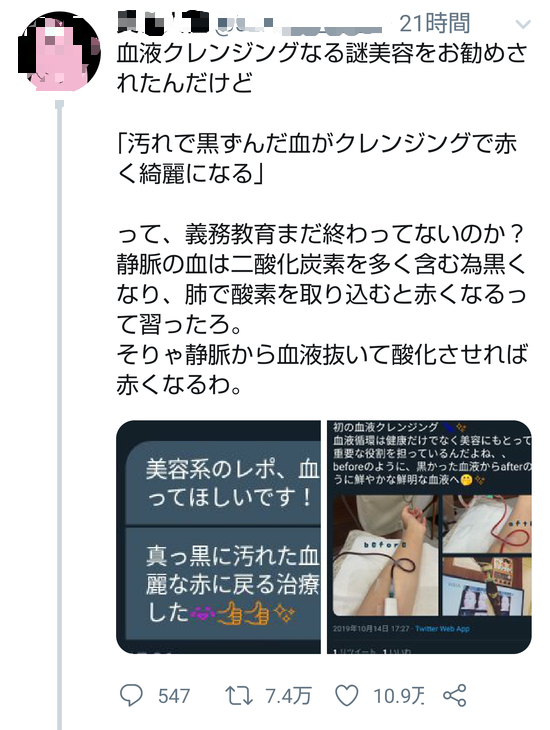This screenshot has height=730, width=550.
Task: Like the tweet with heart icon
Action: coord(347,696)
